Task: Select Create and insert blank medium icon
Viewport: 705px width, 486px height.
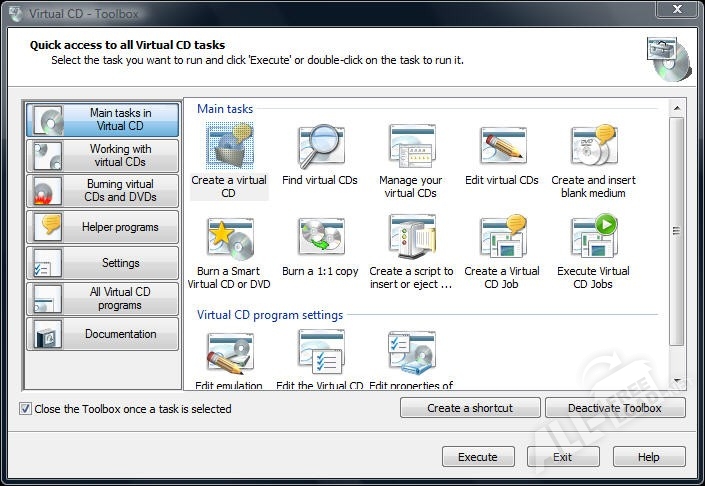Action: pyautogui.click(x=593, y=148)
